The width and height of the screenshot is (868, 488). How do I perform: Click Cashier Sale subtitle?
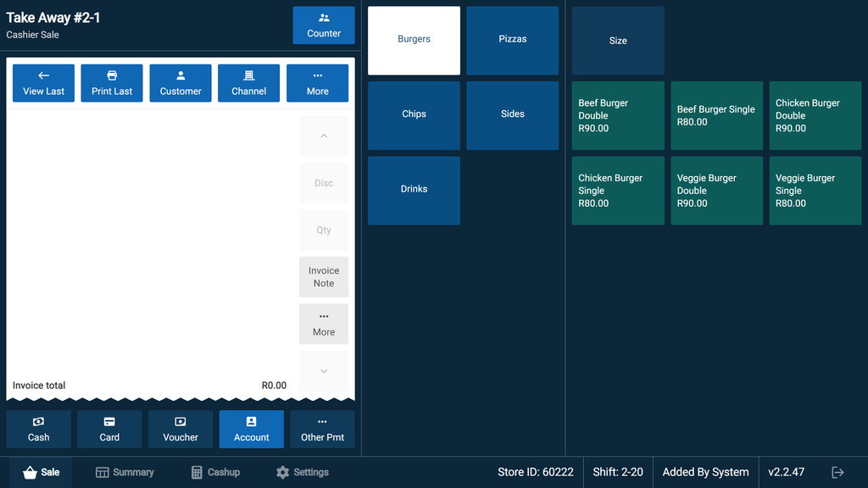point(33,35)
